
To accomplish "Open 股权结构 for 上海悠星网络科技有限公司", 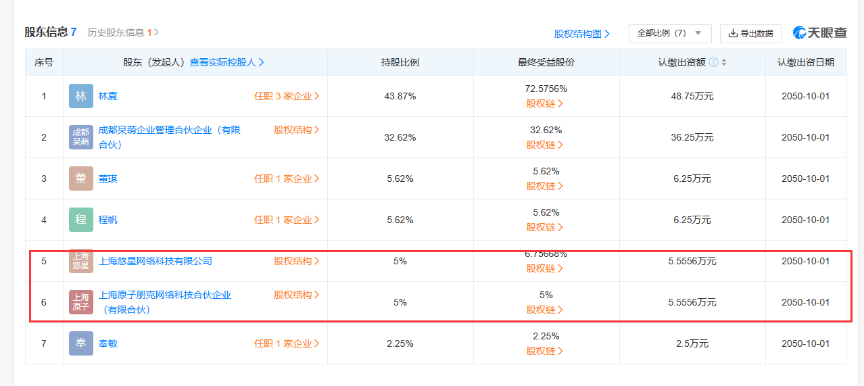I will tap(297, 260).
